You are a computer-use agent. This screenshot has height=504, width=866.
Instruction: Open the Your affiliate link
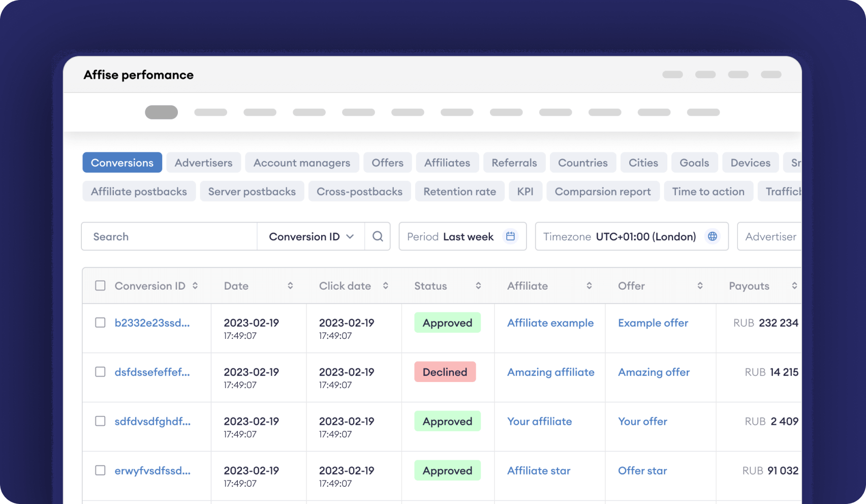click(539, 421)
